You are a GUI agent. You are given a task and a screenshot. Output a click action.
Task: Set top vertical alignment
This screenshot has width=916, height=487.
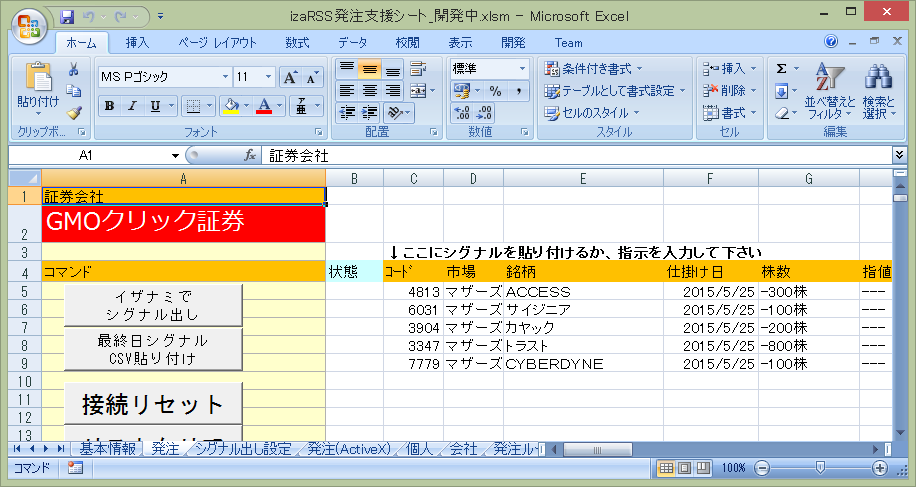pyautogui.click(x=347, y=69)
